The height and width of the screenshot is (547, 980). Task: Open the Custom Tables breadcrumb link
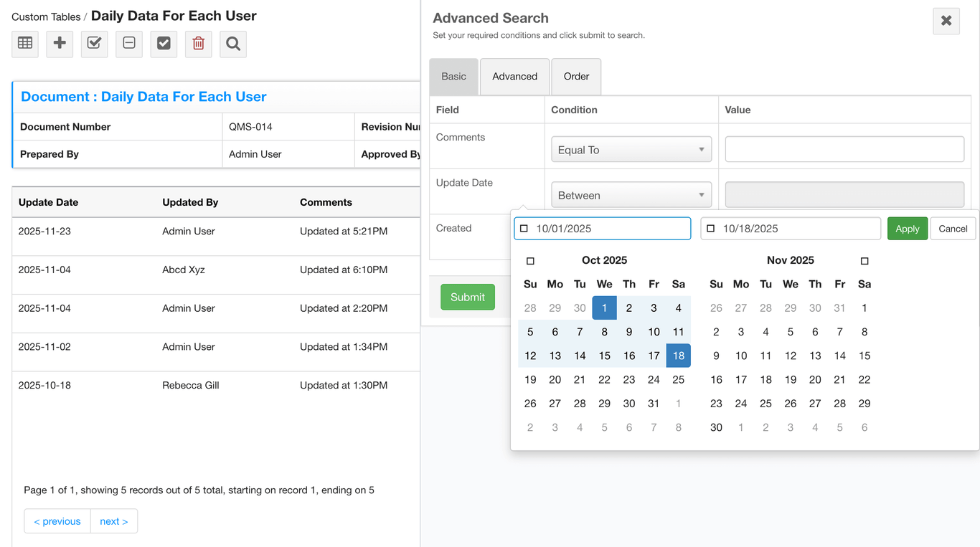(x=46, y=16)
